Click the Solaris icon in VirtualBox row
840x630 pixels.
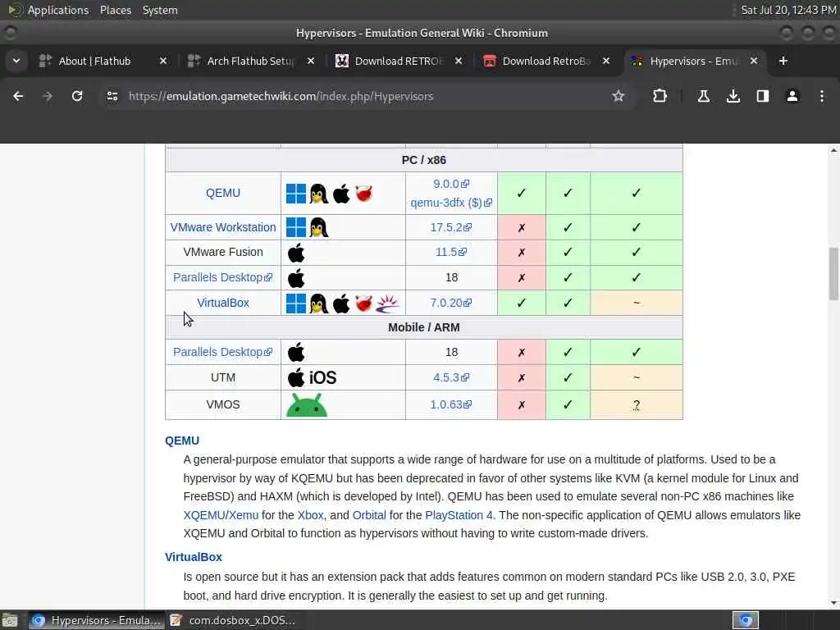click(x=388, y=304)
